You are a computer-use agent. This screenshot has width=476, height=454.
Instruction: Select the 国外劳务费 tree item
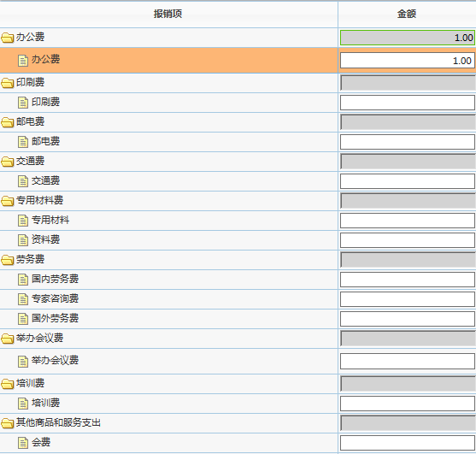(55, 319)
